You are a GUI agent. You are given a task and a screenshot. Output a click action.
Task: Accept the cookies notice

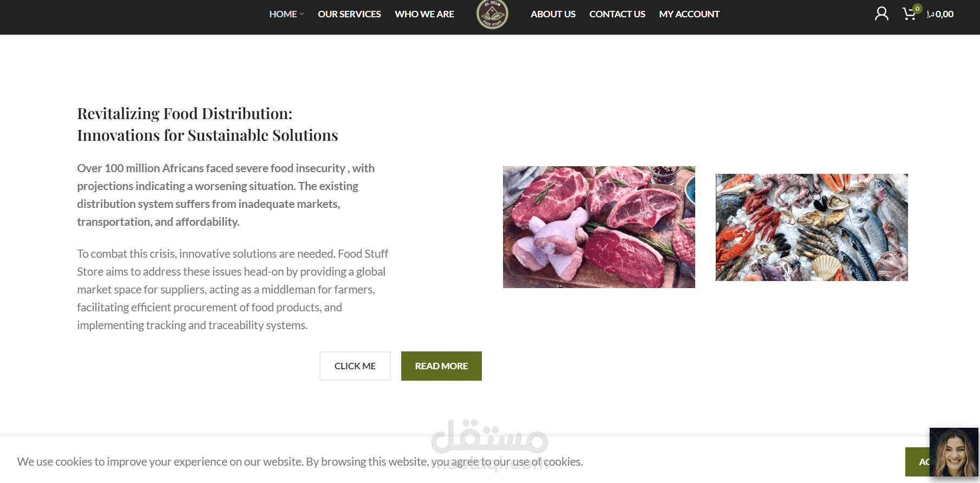tap(918, 462)
